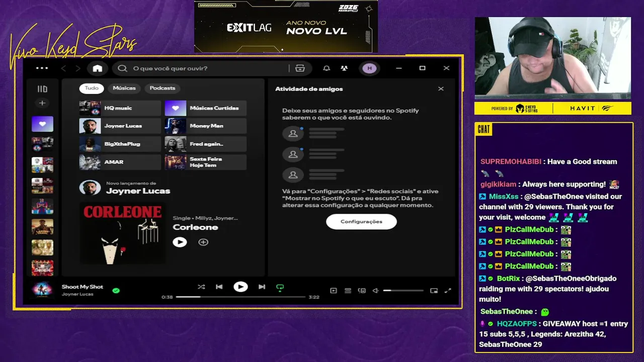Select the "Tudo" filter chip
Screen dimensions: 644x362
coord(92,88)
